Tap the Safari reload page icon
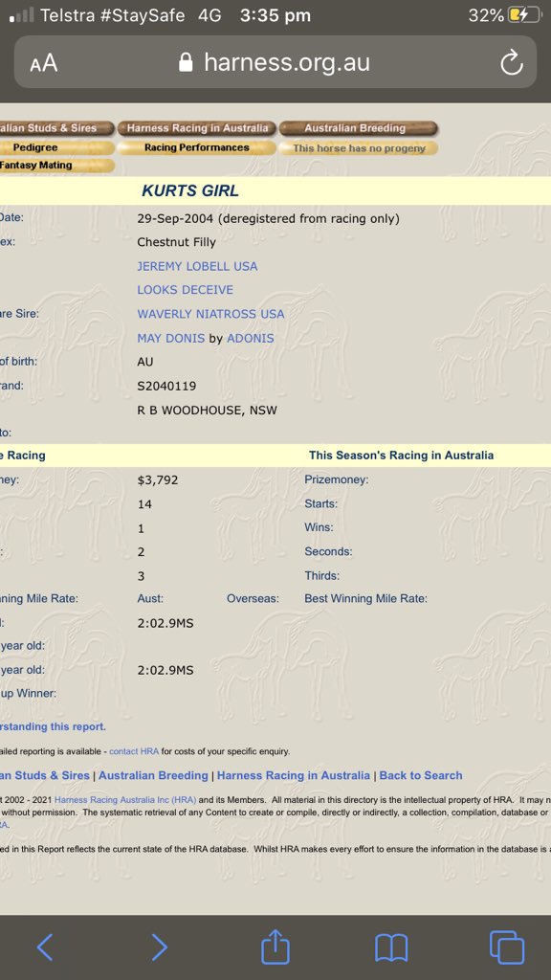This screenshot has width=551, height=980. point(511,62)
